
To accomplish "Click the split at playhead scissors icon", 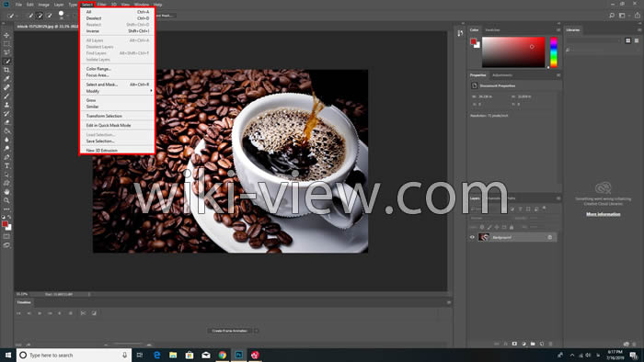I will (83, 313).
